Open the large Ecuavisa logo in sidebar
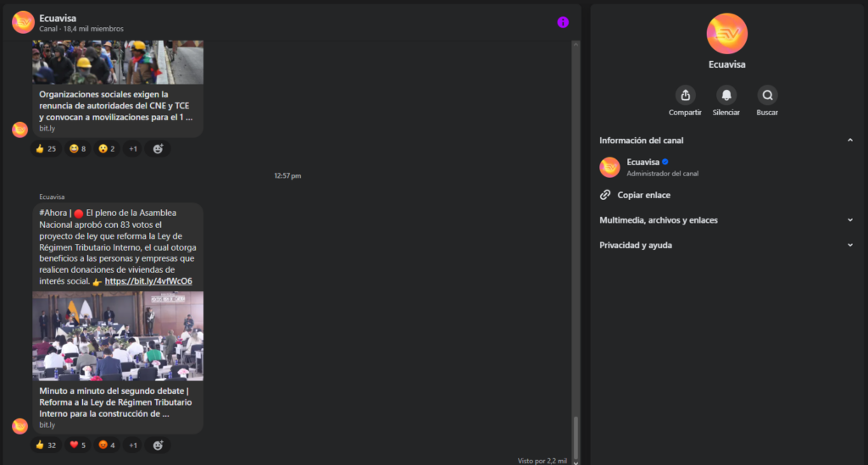This screenshot has width=868, height=465. [726, 34]
